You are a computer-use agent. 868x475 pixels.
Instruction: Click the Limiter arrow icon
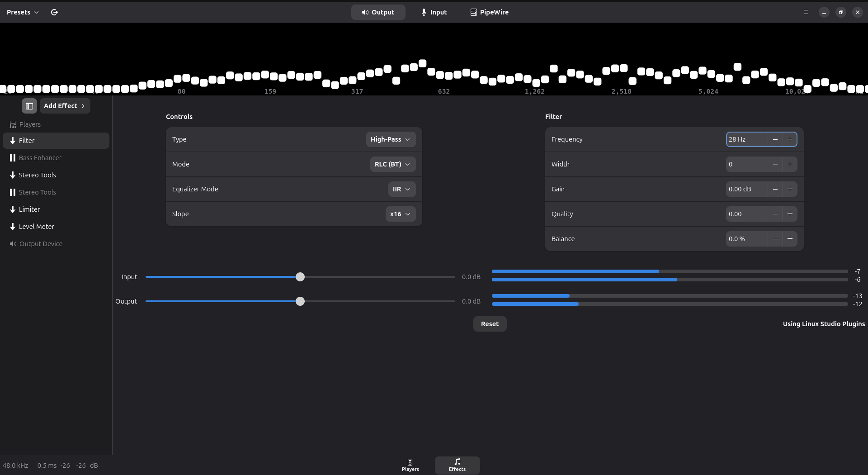click(x=13, y=209)
